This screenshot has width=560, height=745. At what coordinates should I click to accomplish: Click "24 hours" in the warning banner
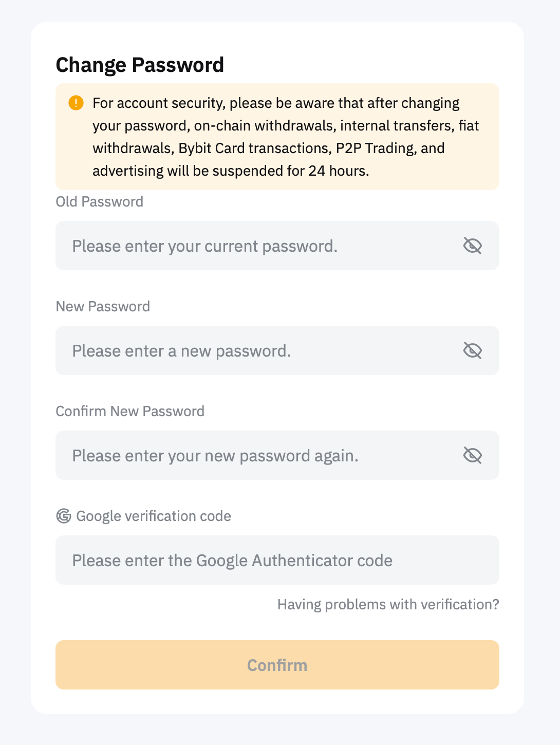(x=338, y=171)
